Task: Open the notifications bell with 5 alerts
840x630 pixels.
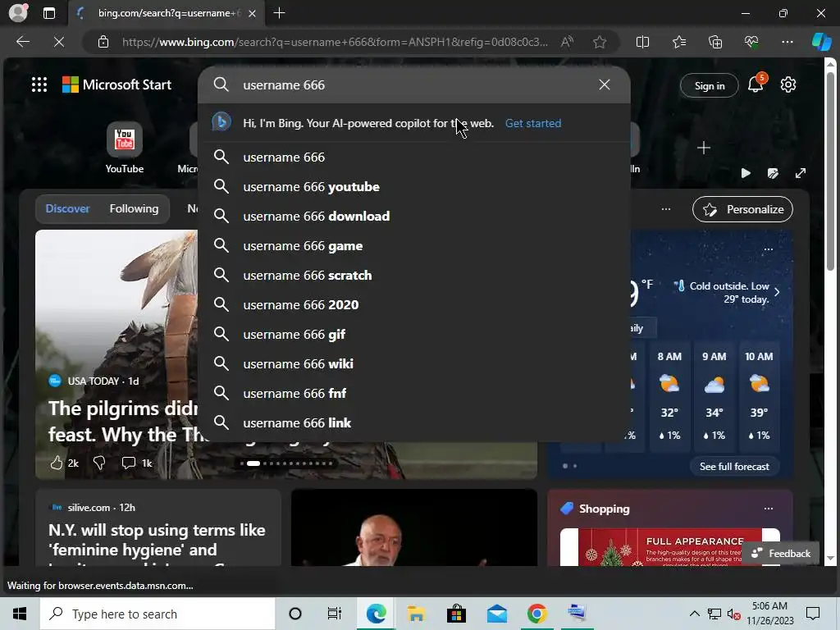Action: pos(756,84)
